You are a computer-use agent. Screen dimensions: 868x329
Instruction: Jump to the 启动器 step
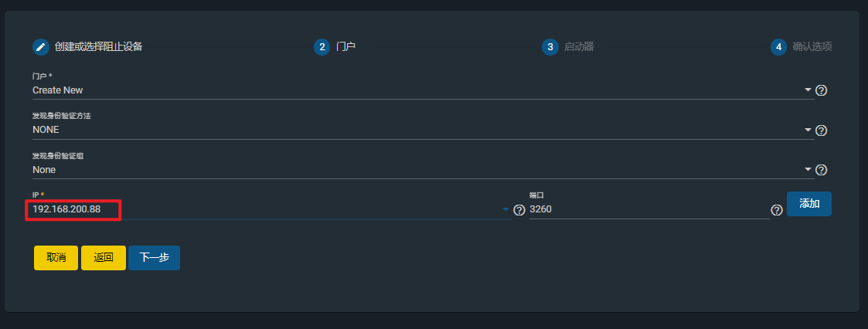[578, 46]
